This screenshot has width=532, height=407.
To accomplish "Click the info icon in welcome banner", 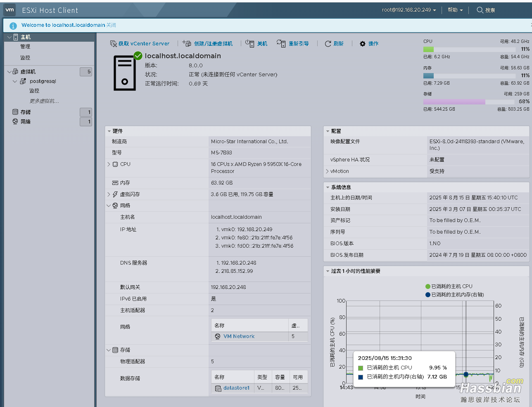I will 13,26.
